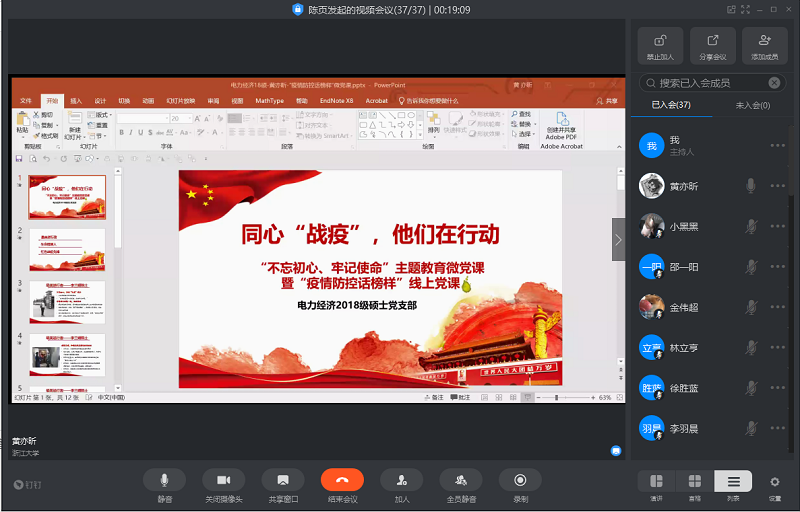
Task: Mute your microphone with 静音 button
Action: click(164, 480)
